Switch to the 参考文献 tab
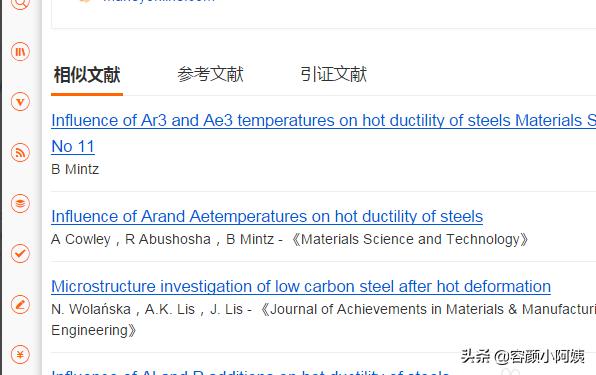 click(x=210, y=74)
